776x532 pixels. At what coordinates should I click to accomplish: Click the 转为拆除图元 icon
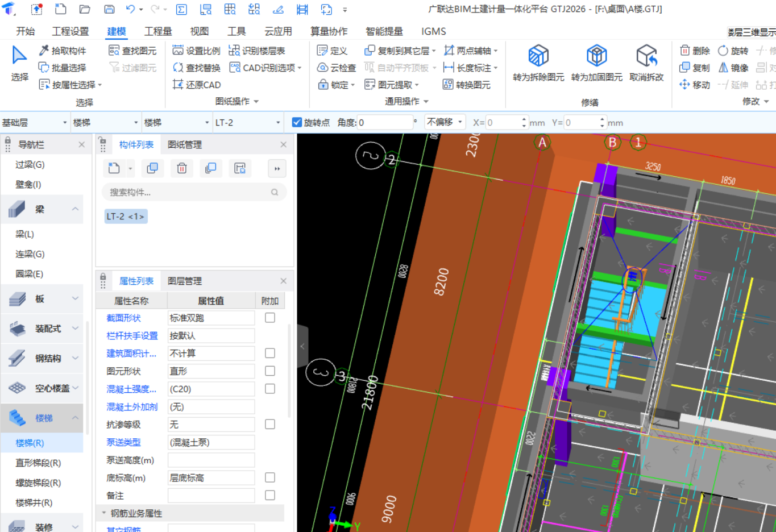tap(538, 56)
